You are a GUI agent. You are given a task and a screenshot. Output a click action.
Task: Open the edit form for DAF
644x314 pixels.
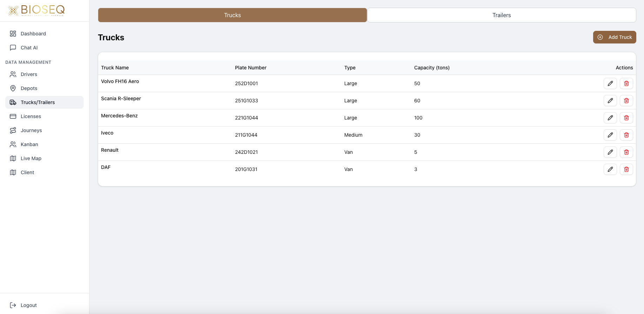(610, 169)
